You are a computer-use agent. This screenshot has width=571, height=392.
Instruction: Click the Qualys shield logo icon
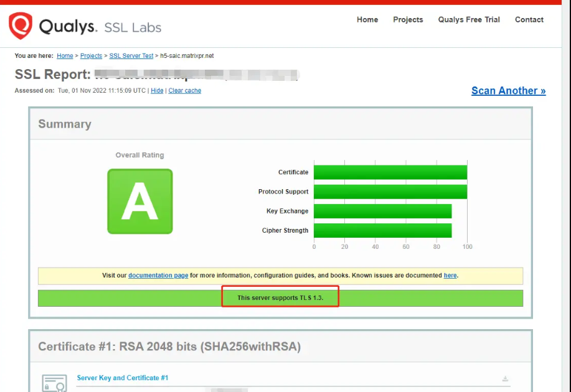pyautogui.click(x=21, y=26)
